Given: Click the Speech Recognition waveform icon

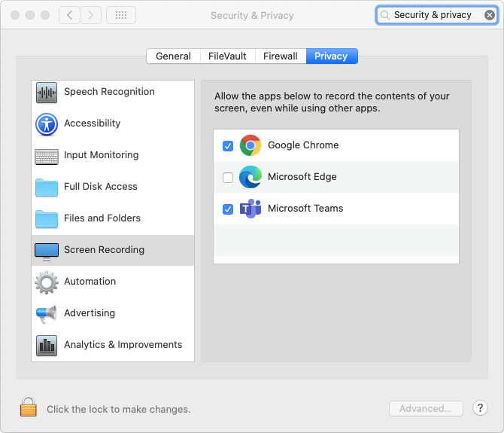Looking at the screenshot, I should click(47, 93).
